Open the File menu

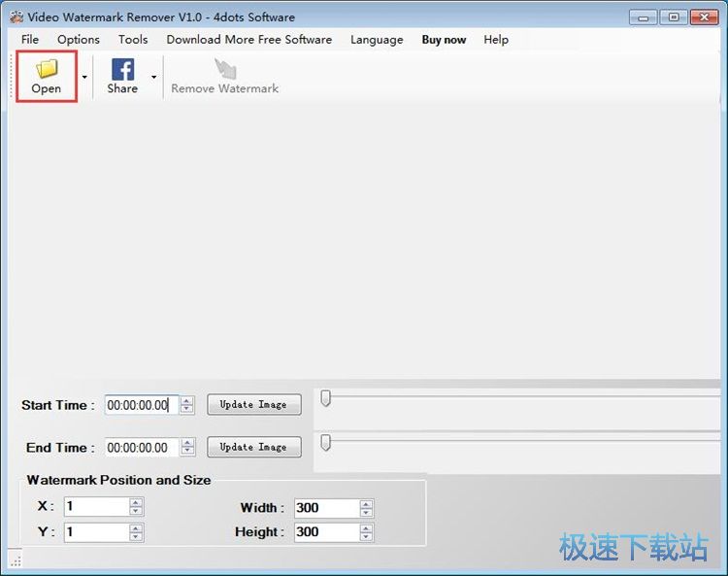coord(30,40)
